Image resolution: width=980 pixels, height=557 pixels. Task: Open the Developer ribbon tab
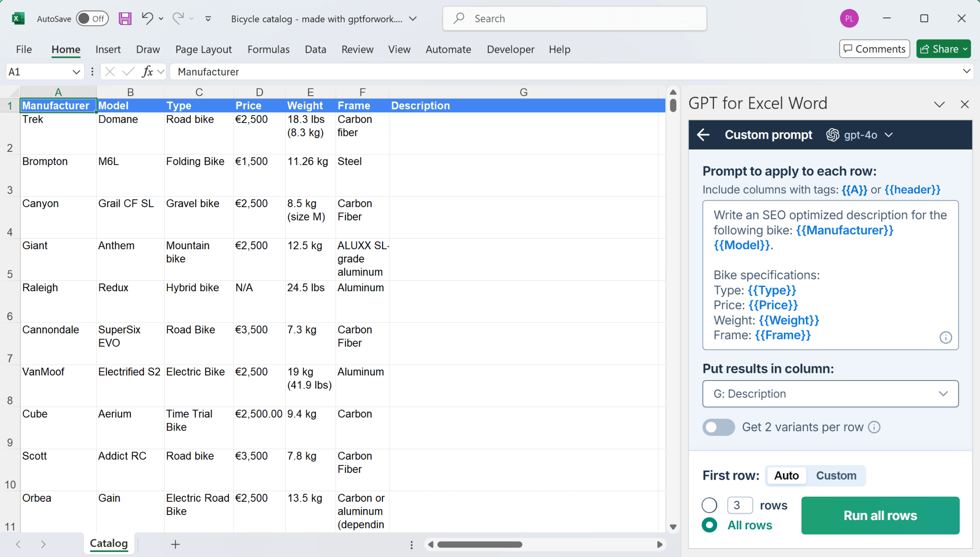coord(510,49)
